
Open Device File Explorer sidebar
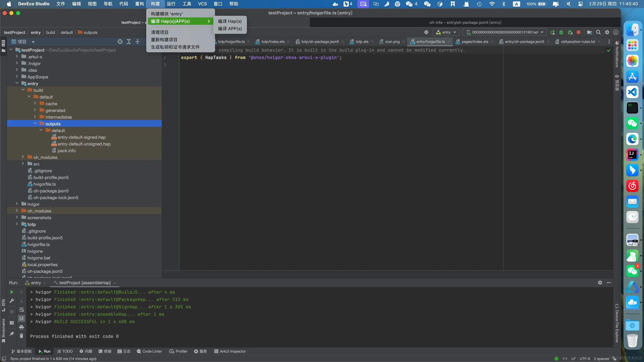point(617,323)
